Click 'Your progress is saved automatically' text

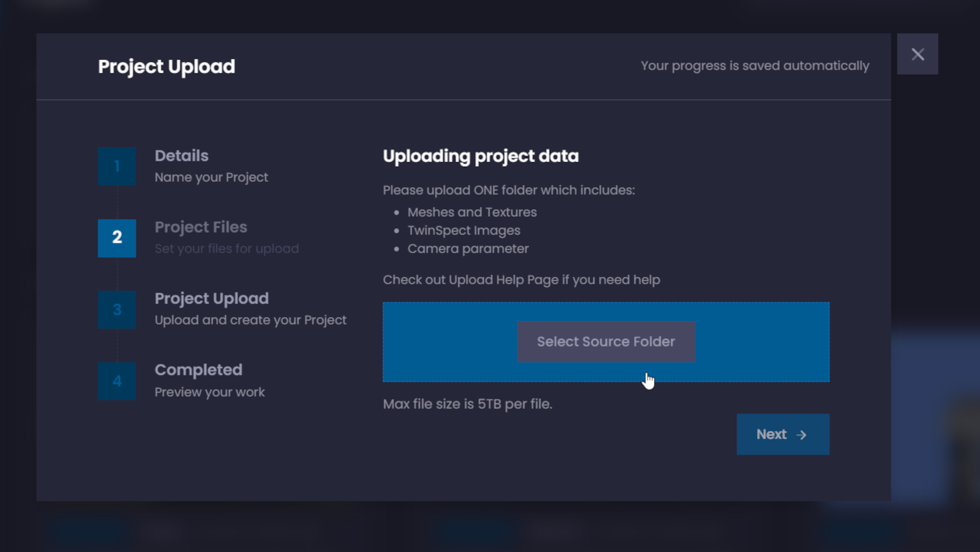click(x=755, y=66)
